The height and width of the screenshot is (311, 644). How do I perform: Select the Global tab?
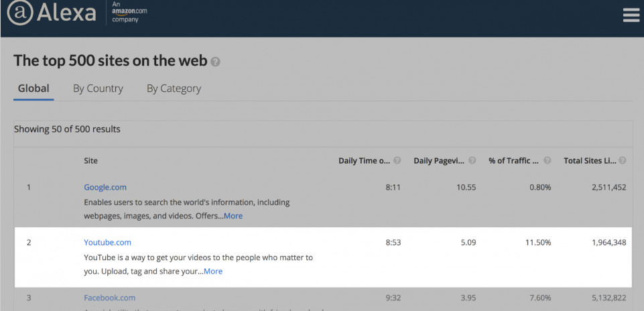click(34, 88)
